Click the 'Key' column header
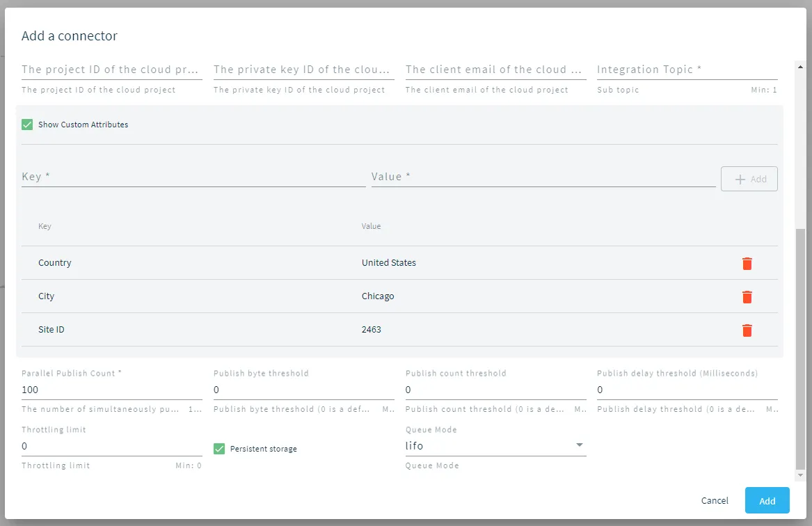 [x=45, y=226]
